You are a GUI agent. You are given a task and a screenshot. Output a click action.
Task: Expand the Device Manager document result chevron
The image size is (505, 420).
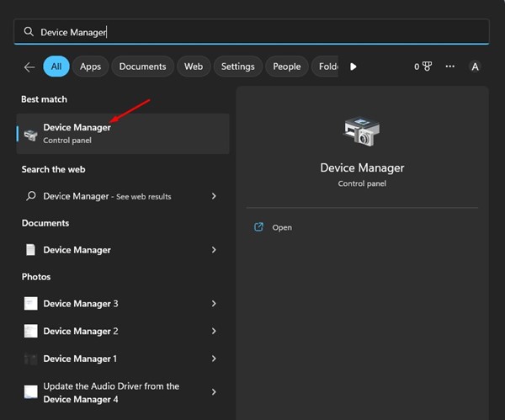point(214,250)
